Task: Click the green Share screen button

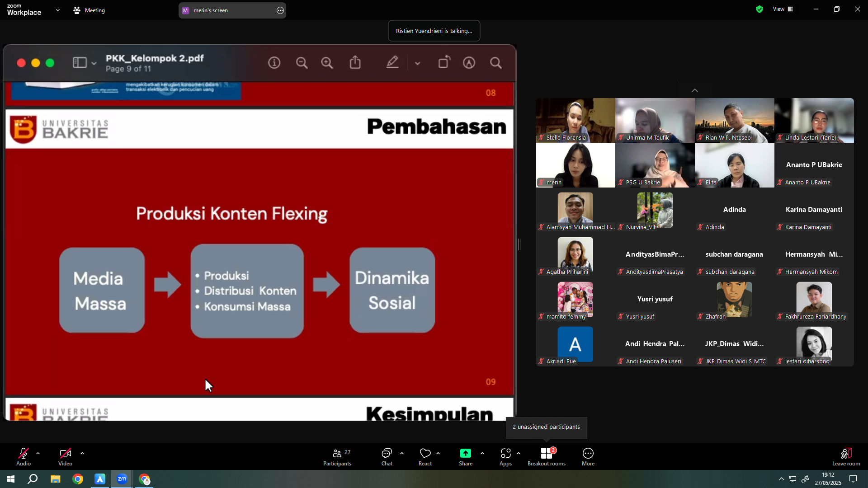Action: (x=466, y=457)
